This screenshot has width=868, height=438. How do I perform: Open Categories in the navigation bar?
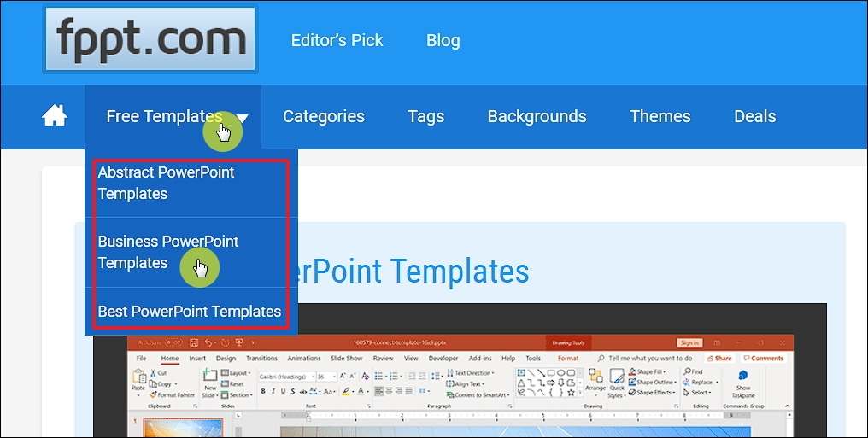pyautogui.click(x=324, y=116)
